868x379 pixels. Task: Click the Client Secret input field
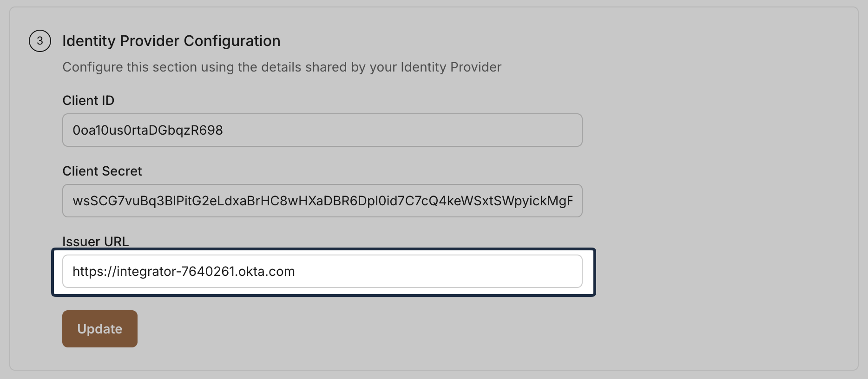coord(322,200)
